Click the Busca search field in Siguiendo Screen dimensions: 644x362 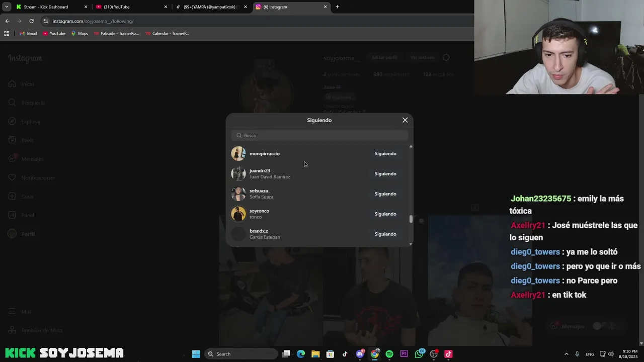point(320,135)
